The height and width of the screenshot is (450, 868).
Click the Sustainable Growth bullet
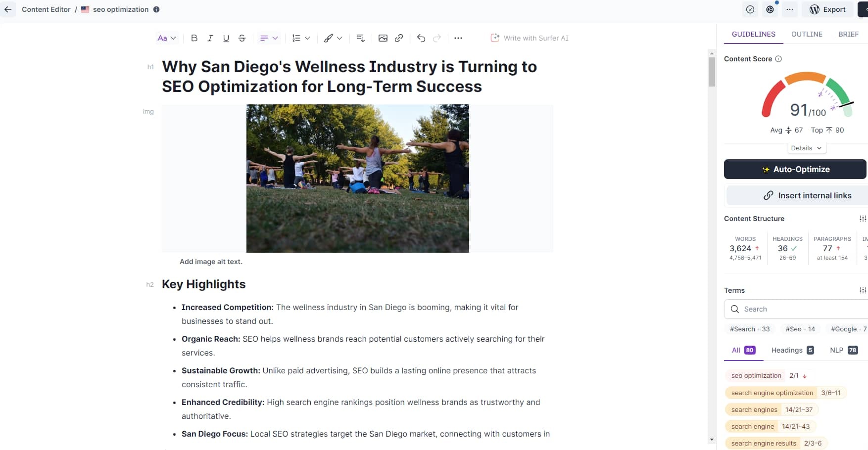click(x=359, y=377)
